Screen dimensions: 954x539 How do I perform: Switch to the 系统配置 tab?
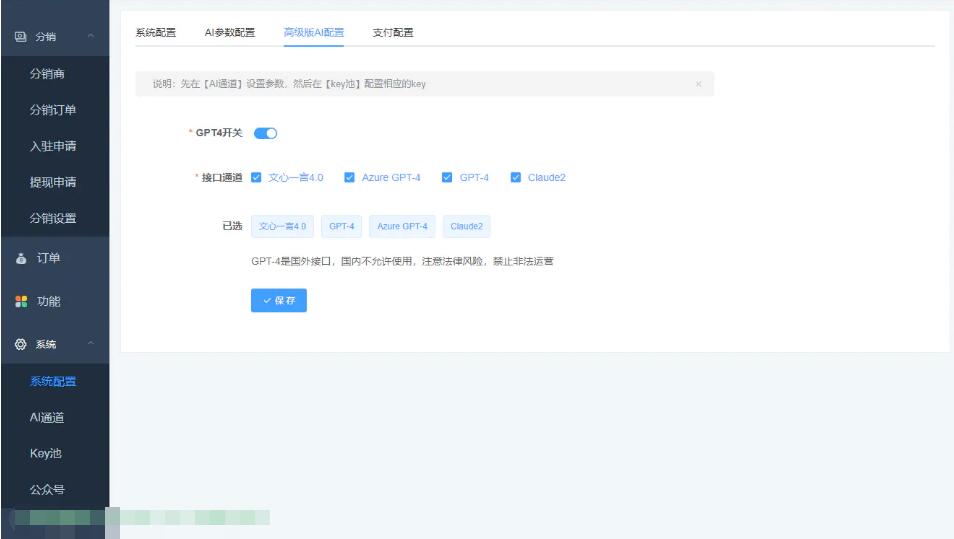(x=155, y=32)
